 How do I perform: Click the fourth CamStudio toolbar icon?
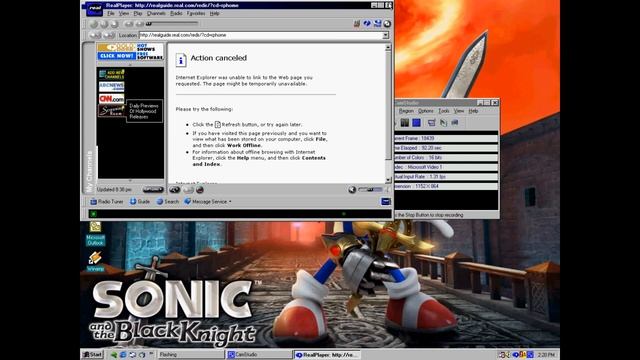[x=443, y=122]
